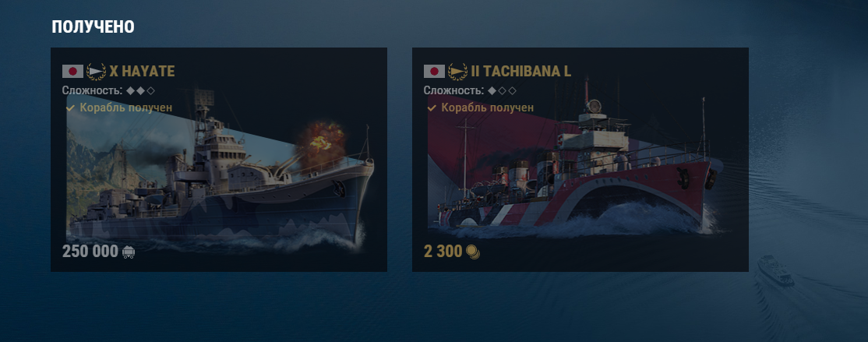Click the ПОЛУЧЕНО section heading
This screenshot has height=342, width=868.
[x=93, y=26]
